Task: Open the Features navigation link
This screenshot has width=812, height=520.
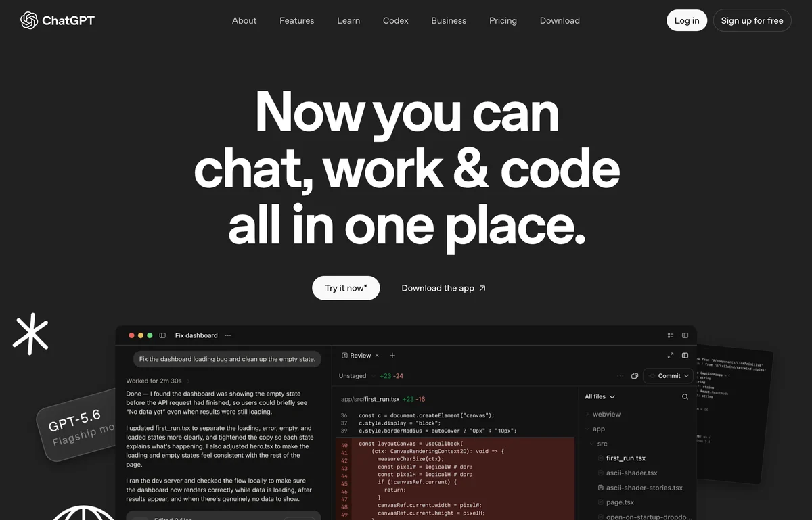Action: 297,20
